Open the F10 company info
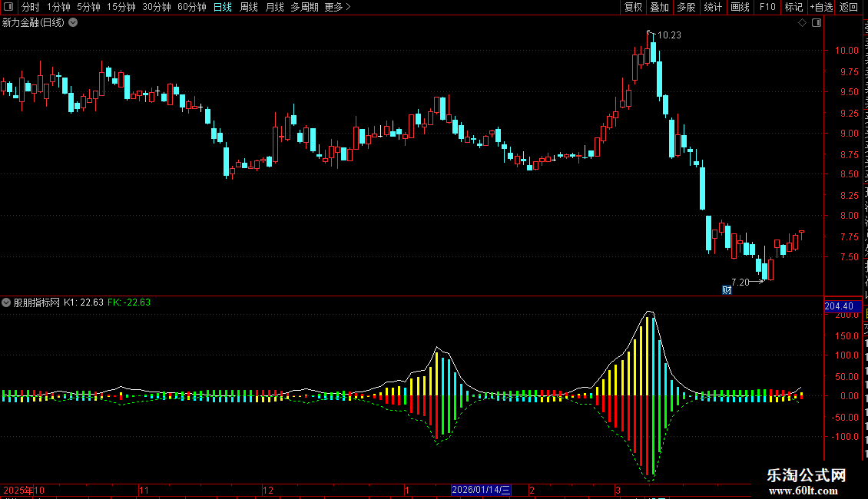The height and width of the screenshot is (499, 868). (767, 7)
